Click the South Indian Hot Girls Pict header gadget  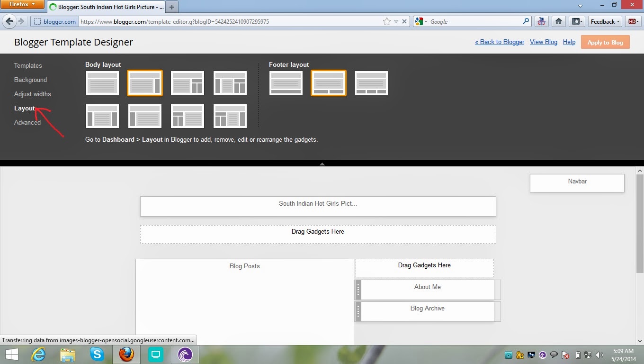coord(318,206)
